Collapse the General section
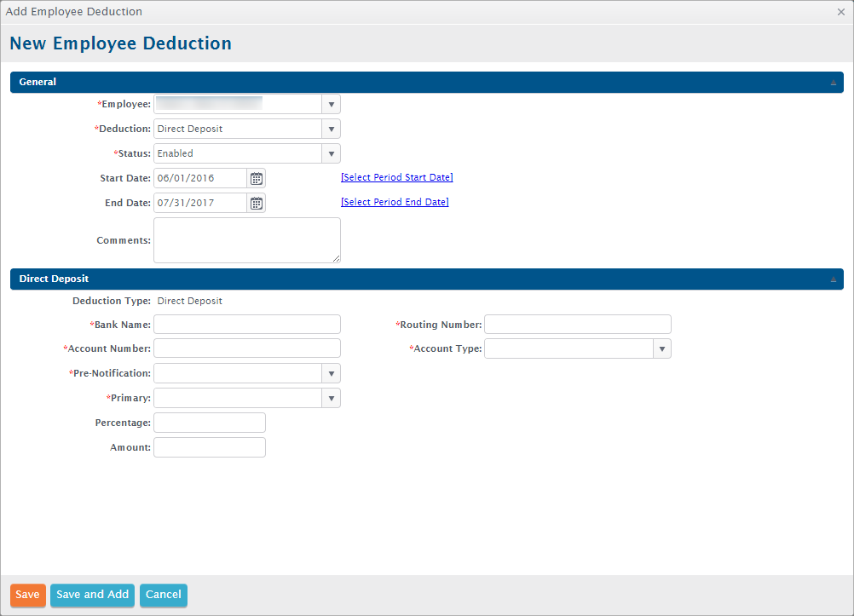The image size is (854, 616). [x=833, y=83]
